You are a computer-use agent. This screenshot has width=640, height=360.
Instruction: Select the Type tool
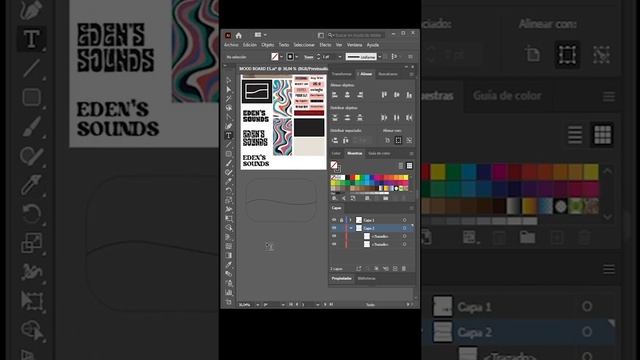(229, 135)
